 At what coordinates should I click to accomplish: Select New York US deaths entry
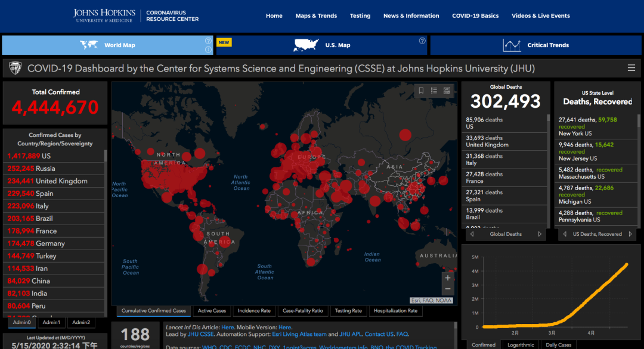pyautogui.click(x=596, y=126)
